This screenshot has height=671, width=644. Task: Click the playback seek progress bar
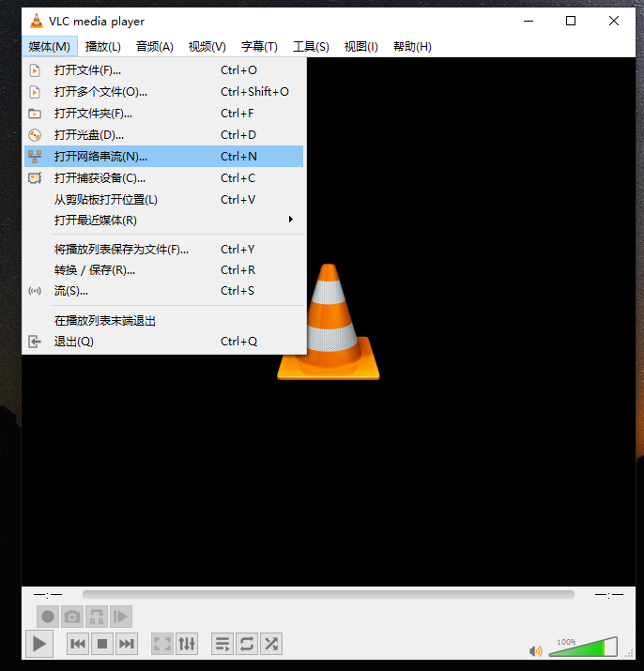[329, 594]
